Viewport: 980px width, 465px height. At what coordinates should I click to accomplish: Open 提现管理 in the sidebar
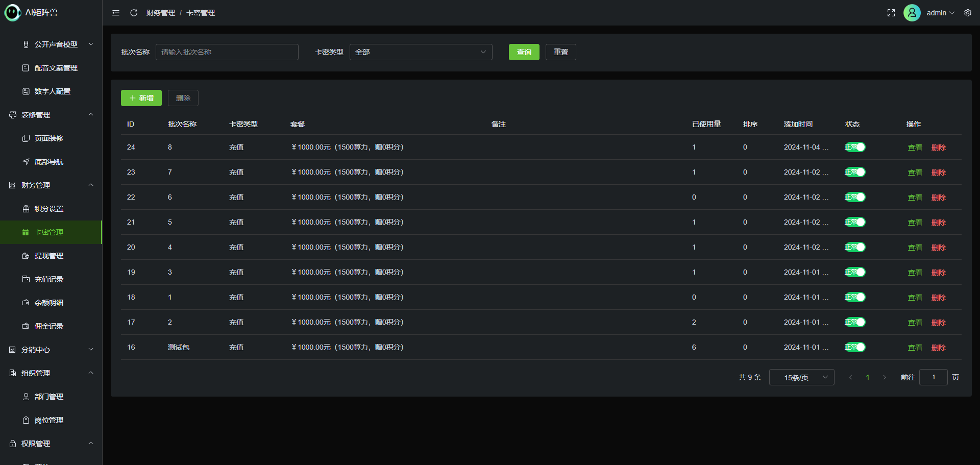tap(49, 256)
